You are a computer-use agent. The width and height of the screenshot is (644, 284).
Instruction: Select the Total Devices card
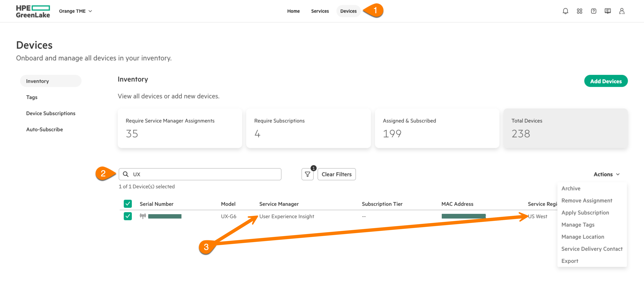tap(566, 128)
